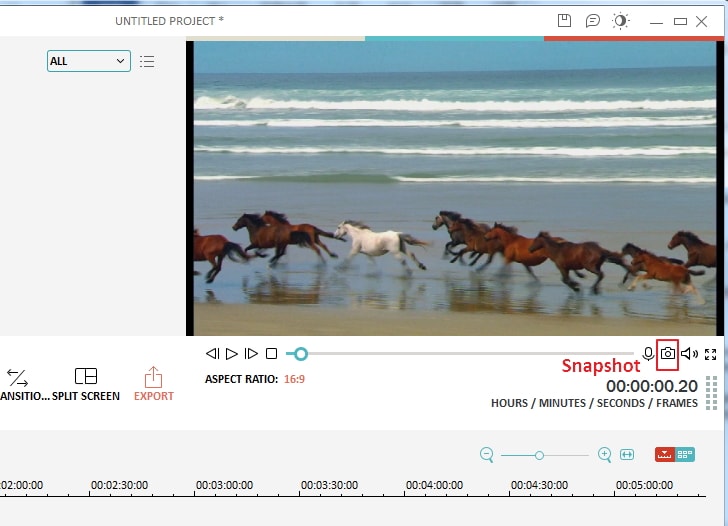Screen dimensions: 728x526
Task: Switch to storyboard view teal button
Action: coord(685,455)
